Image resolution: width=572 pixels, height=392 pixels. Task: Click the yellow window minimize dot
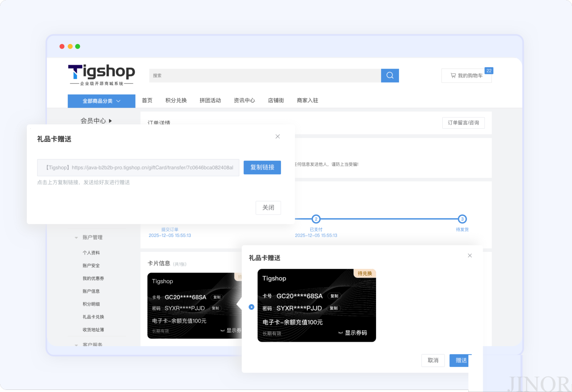point(70,46)
